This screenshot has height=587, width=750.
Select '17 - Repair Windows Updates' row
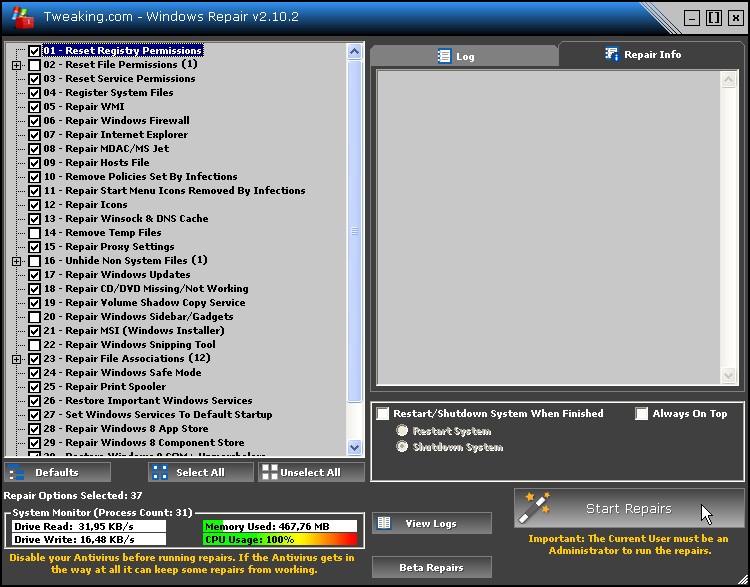click(117, 275)
